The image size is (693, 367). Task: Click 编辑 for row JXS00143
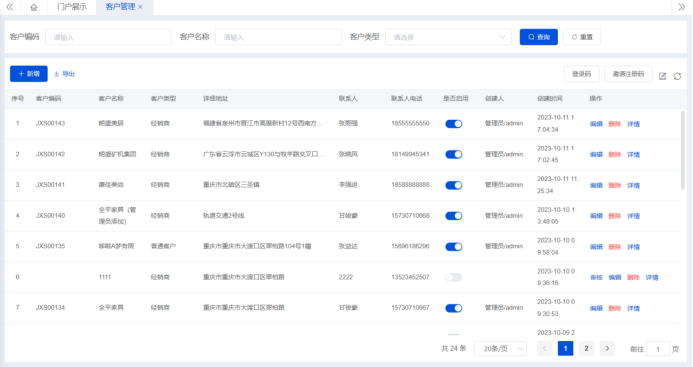tap(596, 124)
